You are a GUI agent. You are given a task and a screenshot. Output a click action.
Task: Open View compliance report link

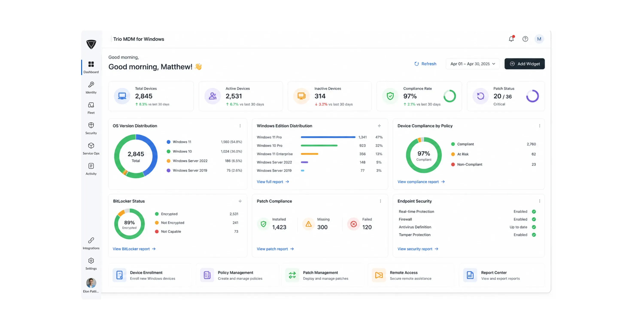pos(421,182)
